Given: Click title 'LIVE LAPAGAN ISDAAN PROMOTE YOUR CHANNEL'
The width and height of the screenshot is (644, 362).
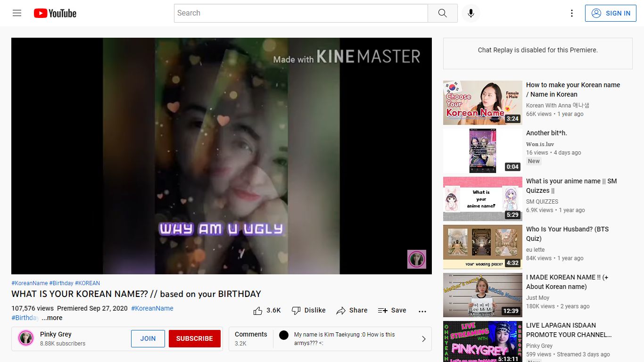Looking at the screenshot, I should click(569, 330).
